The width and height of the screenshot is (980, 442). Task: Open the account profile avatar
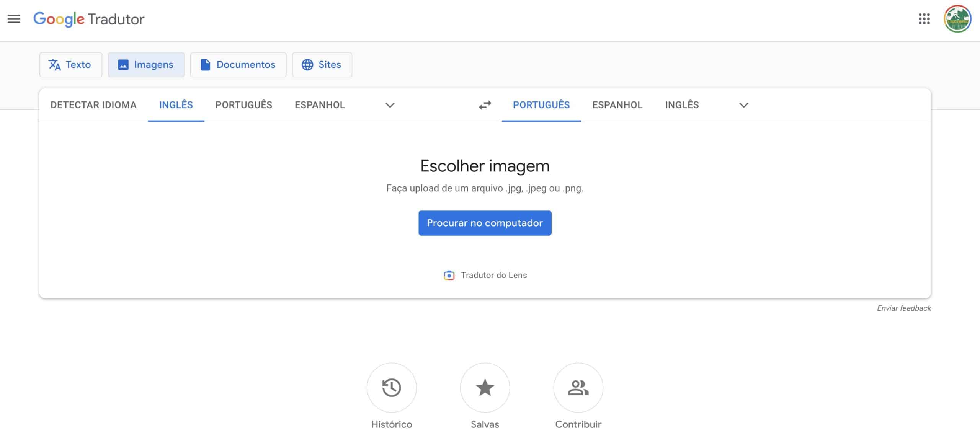point(957,19)
